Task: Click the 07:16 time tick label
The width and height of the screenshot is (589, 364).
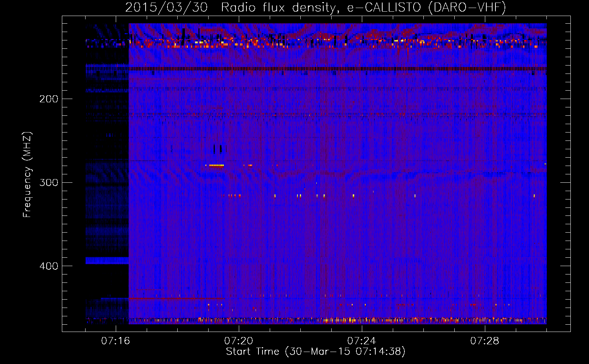Action: [115, 341]
